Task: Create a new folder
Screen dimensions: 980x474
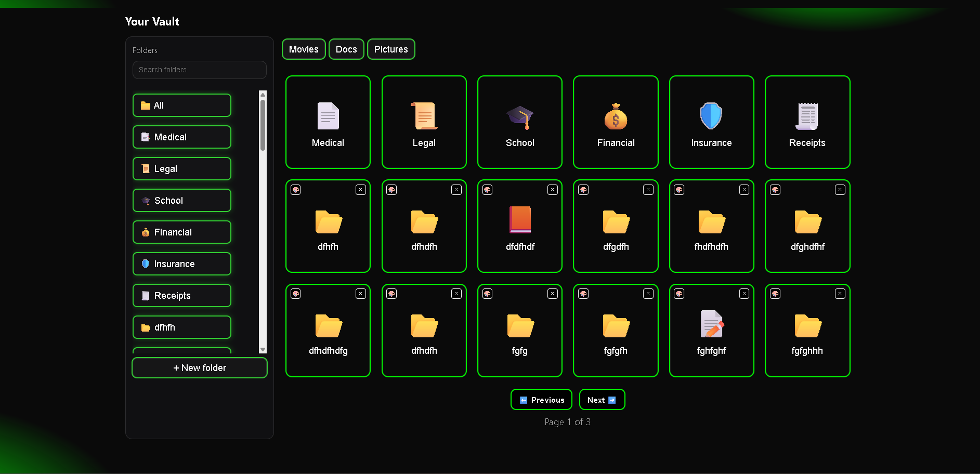Action: click(200, 367)
